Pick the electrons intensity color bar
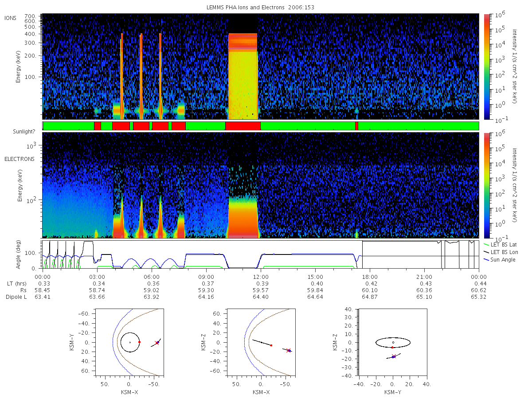Image resolution: width=532 pixels, height=399 pixels. pyautogui.click(x=487, y=185)
